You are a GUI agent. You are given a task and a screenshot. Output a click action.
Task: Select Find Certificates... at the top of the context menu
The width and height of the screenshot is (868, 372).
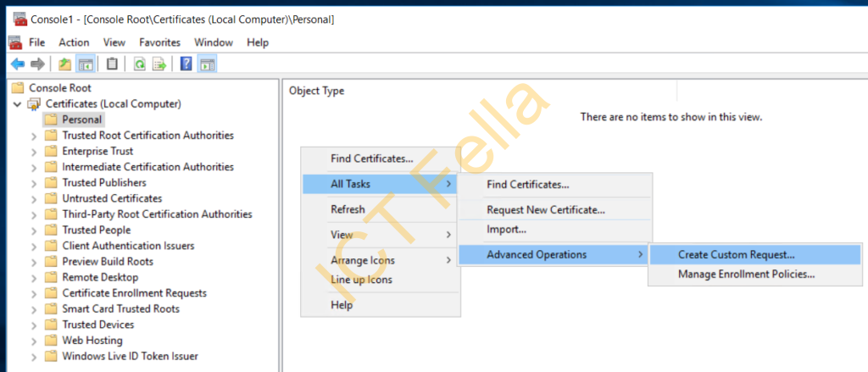381,158
